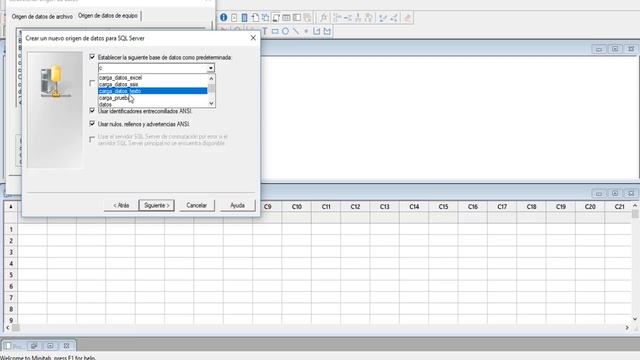Select column header C14 in worksheet
The height and width of the screenshot is (360, 640).
pos(414,207)
